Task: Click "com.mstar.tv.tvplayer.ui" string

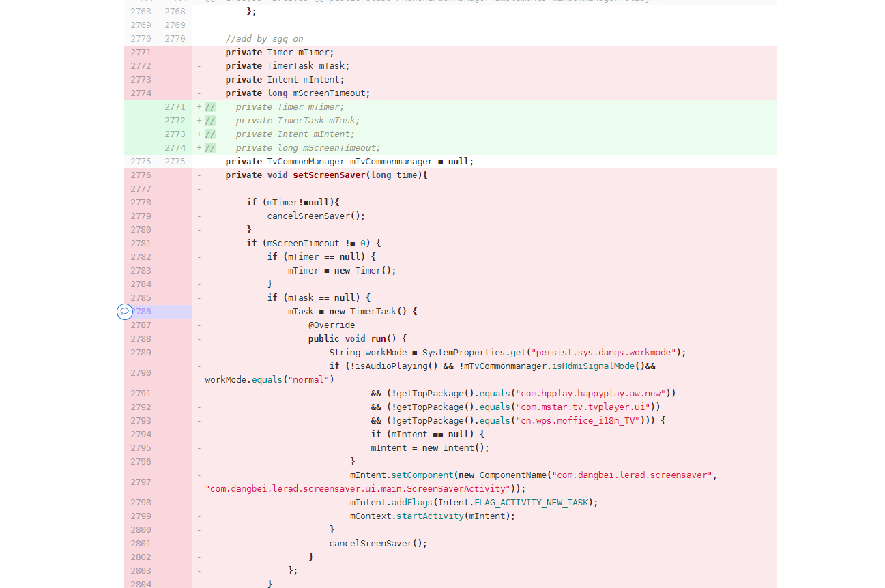Action: click(x=583, y=407)
